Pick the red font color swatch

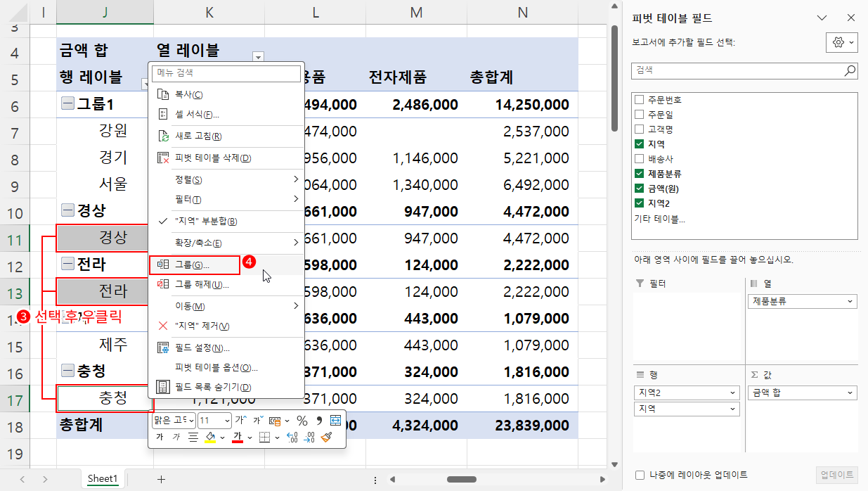[x=238, y=440]
